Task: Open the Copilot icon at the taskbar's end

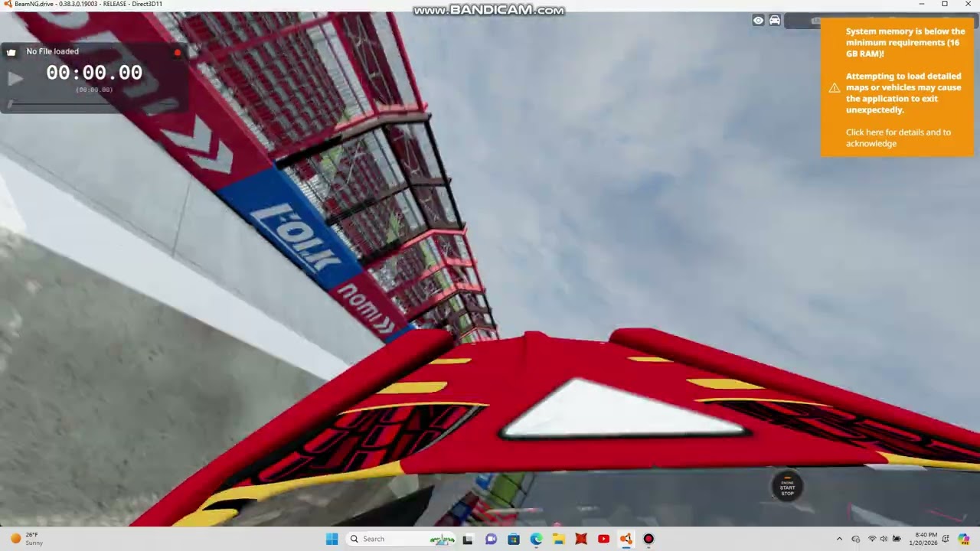Action: pyautogui.click(x=965, y=539)
